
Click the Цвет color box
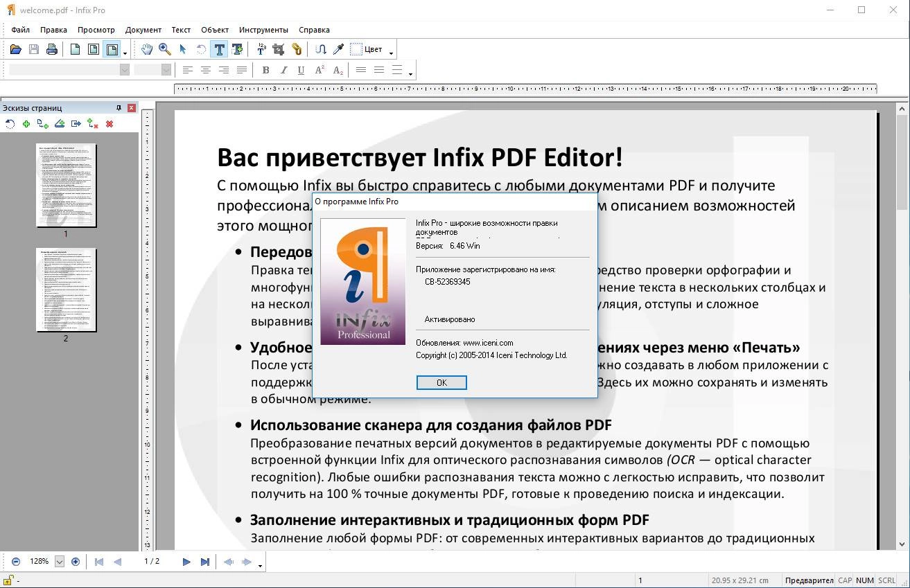pyautogui.click(x=356, y=49)
